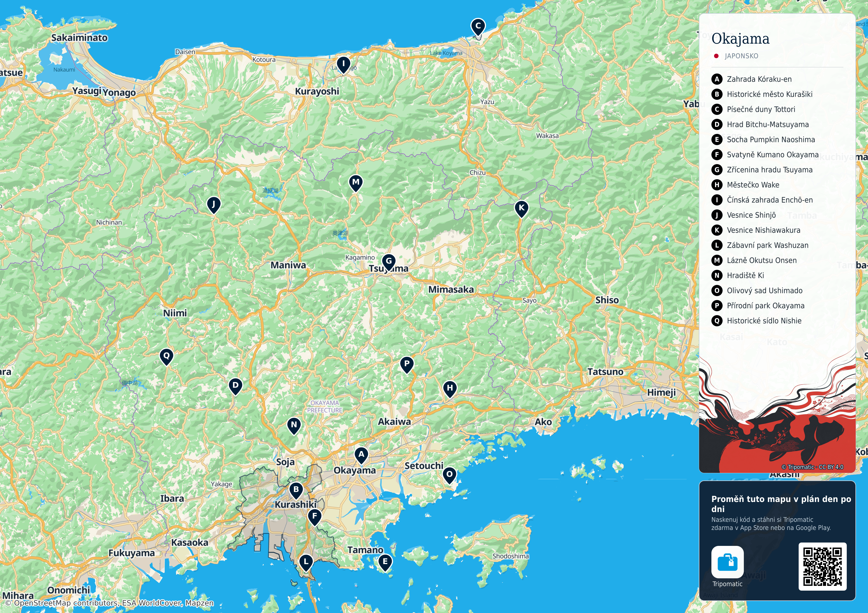Choose legend entry Zřícenina hradu Tsuyama

tap(762, 170)
